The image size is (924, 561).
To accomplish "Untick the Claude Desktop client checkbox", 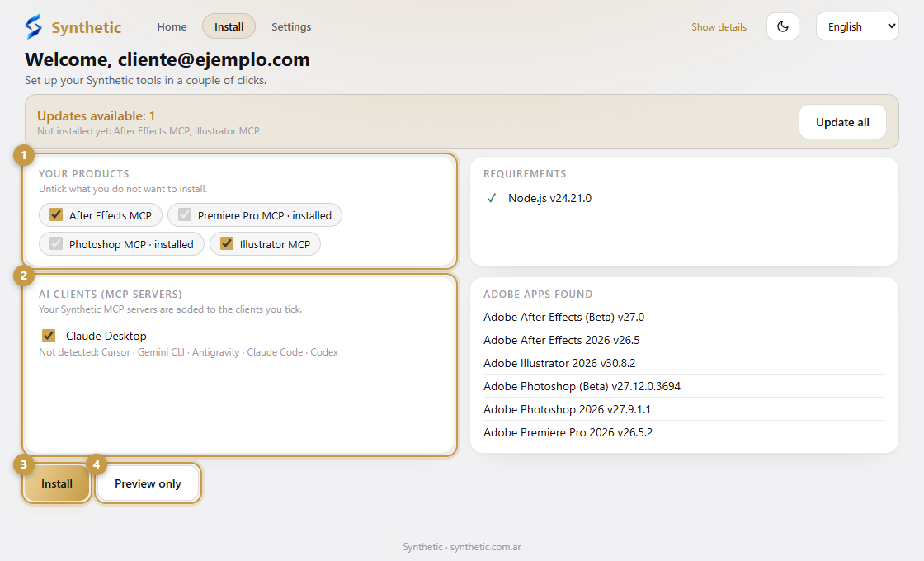I will click(x=49, y=336).
